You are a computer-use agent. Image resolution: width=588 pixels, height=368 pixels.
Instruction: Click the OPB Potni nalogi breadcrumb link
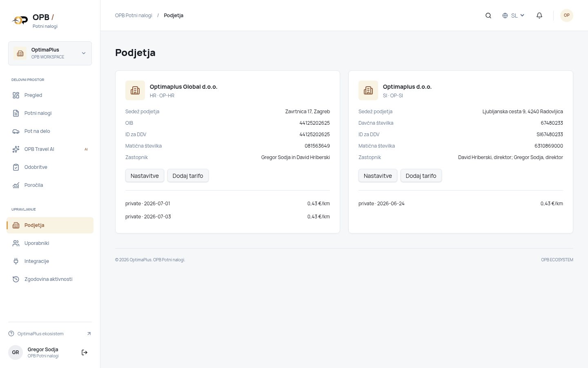tap(134, 16)
